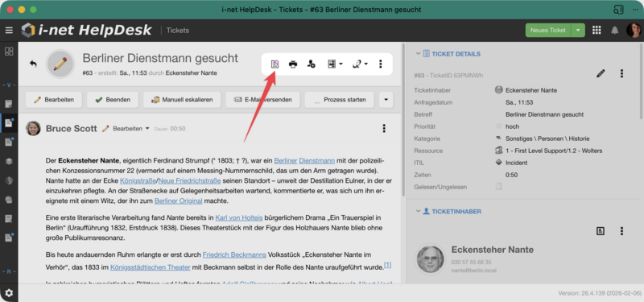Collapse the R section in sidebar
This screenshot has width=644, height=302.
pyautogui.click(x=9, y=272)
